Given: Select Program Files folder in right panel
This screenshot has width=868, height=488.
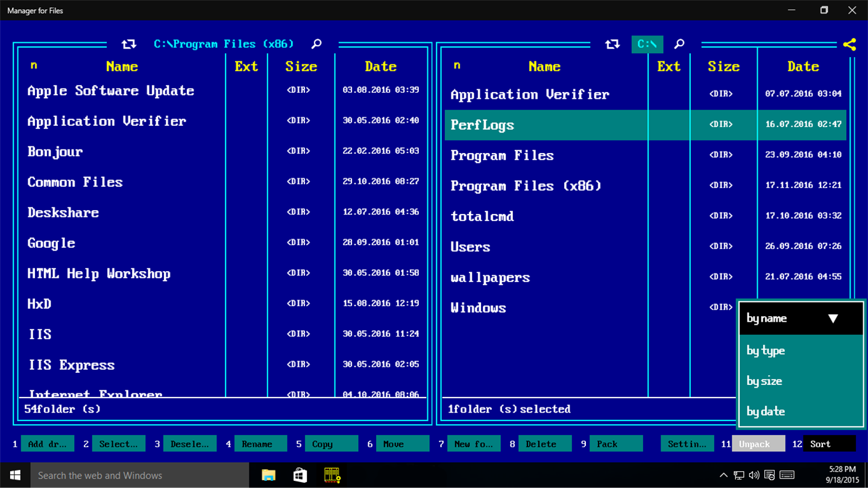Looking at the screenshot, I should (646, 155).
